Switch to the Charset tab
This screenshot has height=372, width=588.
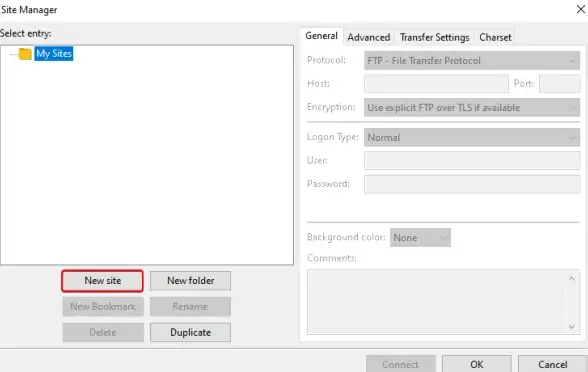coord(495,38)
